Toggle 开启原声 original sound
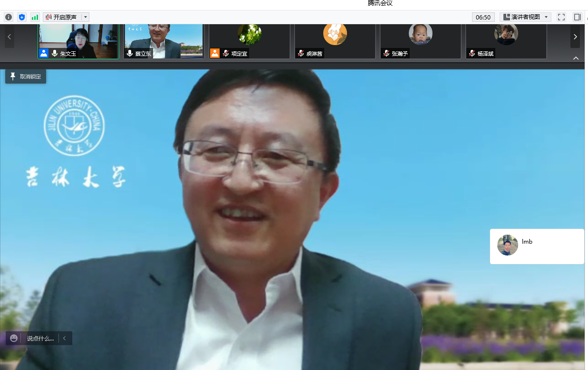Viewport: 588px width, 370px height. [62, 17]
